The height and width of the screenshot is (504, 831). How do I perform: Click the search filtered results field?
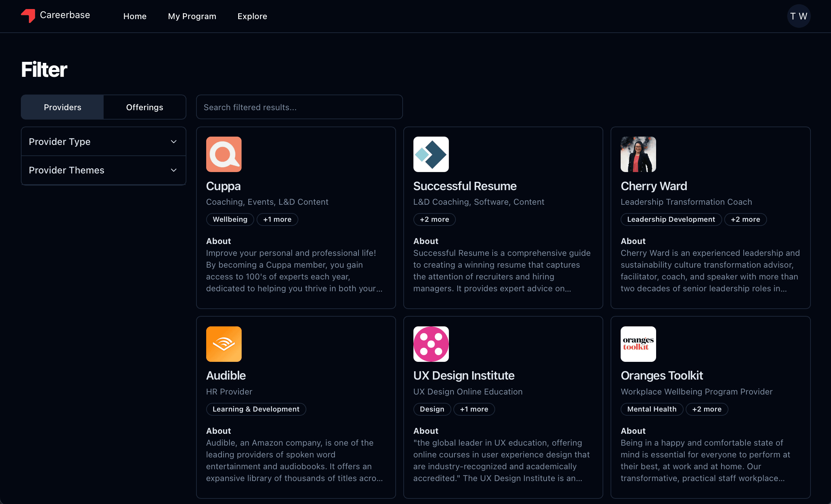[299, 107]
